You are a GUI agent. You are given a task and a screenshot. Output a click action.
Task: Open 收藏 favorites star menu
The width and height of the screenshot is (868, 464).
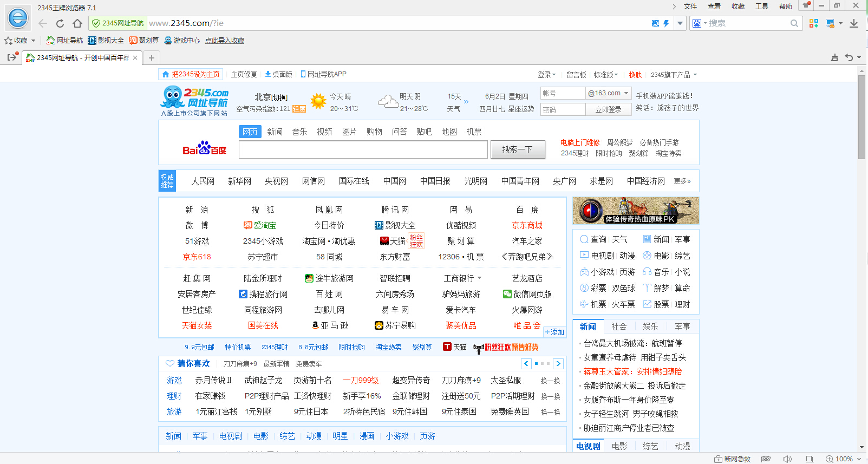tap(19, 41)
